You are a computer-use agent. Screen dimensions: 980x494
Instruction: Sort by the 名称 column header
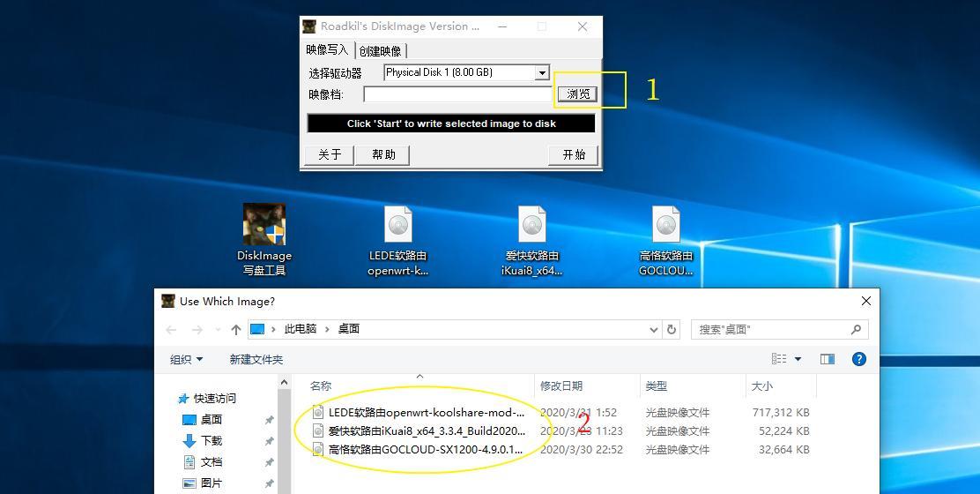coord(321,386)
